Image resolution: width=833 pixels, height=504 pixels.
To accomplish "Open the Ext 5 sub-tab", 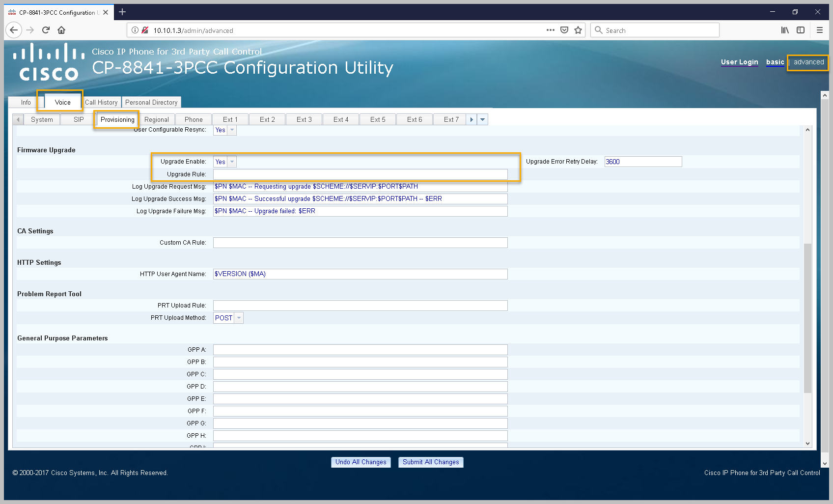I will coord(378,119).
